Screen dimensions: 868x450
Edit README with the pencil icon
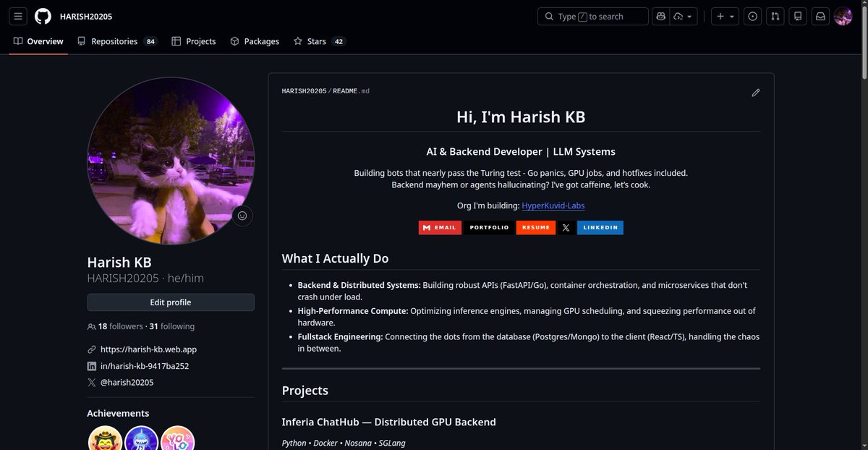(x=756, y=93)
